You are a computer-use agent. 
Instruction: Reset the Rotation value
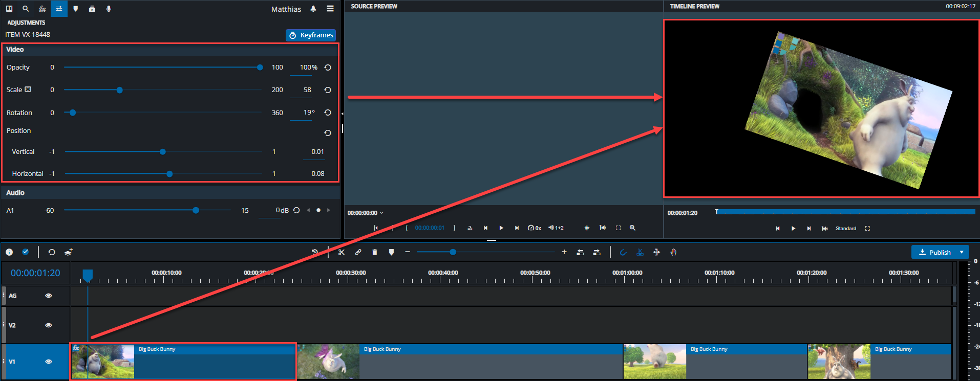[328, 113]
